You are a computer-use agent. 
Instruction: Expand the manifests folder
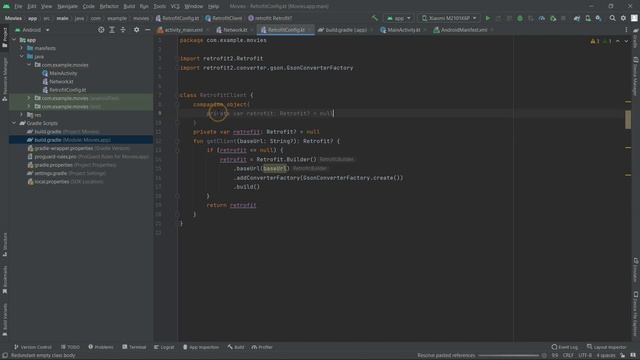coord(22,48)
